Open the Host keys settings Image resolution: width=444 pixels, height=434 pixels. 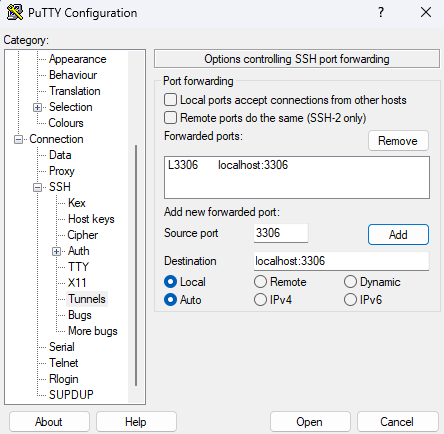tap(91, 219)
